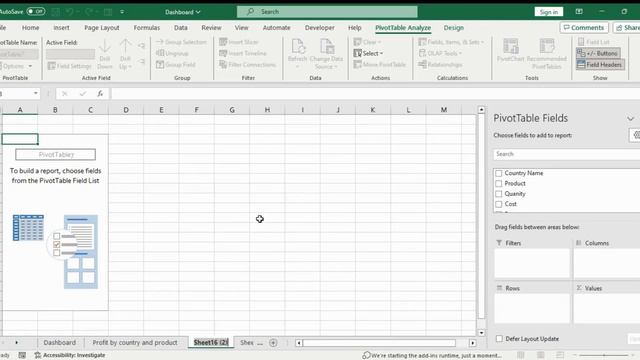The height and width of the screenshot is (360, 640).
Task: Open Dashboard file name dropdown
Action: (182, 12)
